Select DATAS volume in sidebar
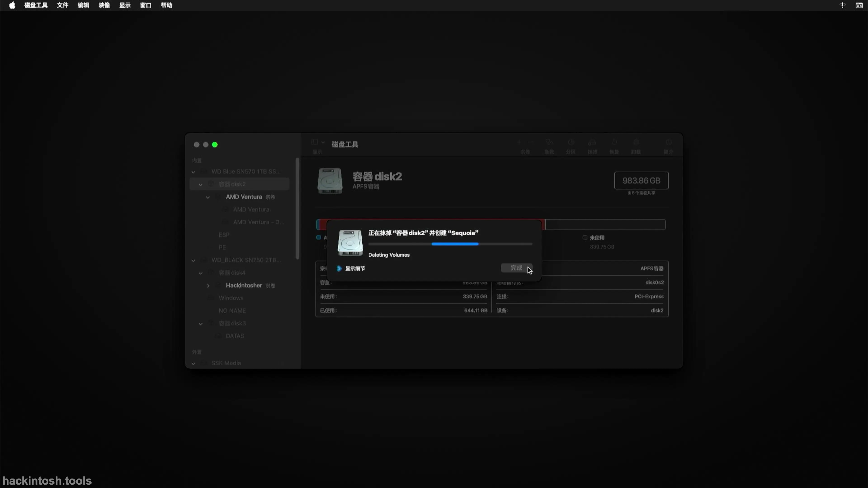Image resolution: width=868 pixels, height=488 pixels. click(239, 336)
